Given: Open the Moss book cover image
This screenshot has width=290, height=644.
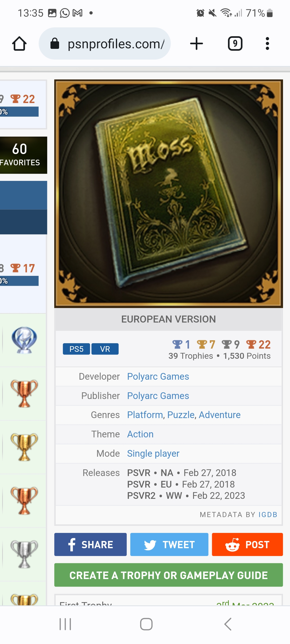Looking at the screenshot, I should [169, 193].
